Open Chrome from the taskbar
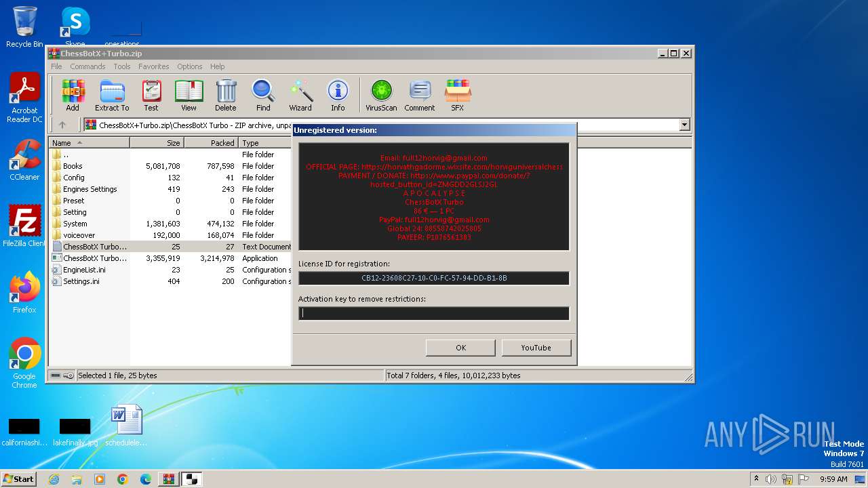Image resolution: width=868 pixels, height=488 pixels. pyautogui.click(x=123, y=479)
